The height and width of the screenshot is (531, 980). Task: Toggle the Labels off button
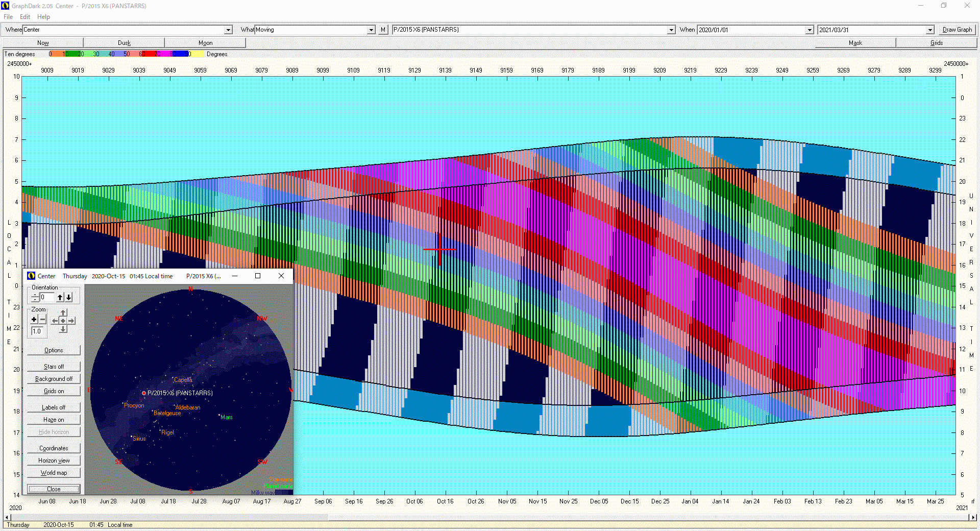point(54,407)
